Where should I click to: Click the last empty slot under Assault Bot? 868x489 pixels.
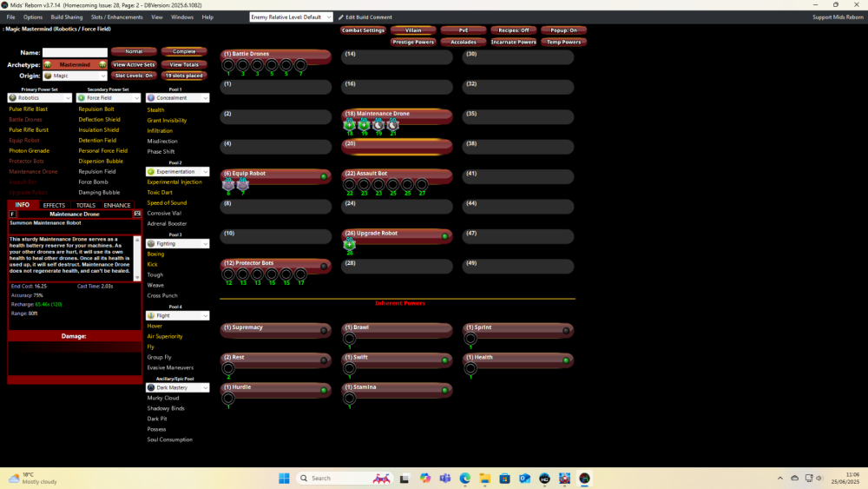(422, 185)
